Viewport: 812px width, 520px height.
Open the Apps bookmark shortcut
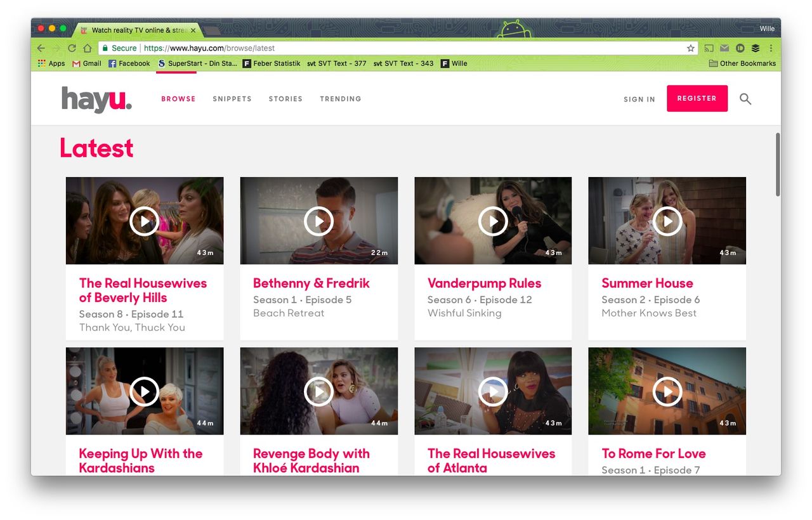[51, 63]
